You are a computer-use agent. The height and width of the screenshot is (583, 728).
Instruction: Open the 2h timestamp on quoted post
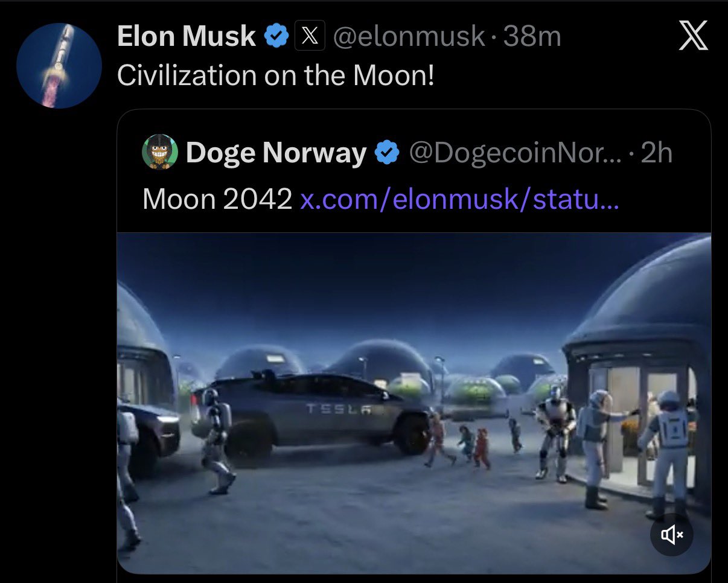pos(656,153)
